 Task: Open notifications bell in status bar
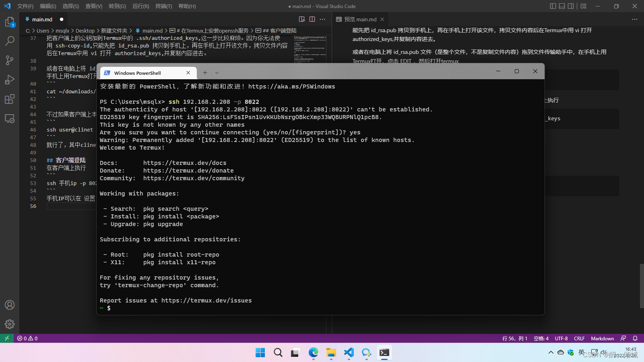pos(635,338)
